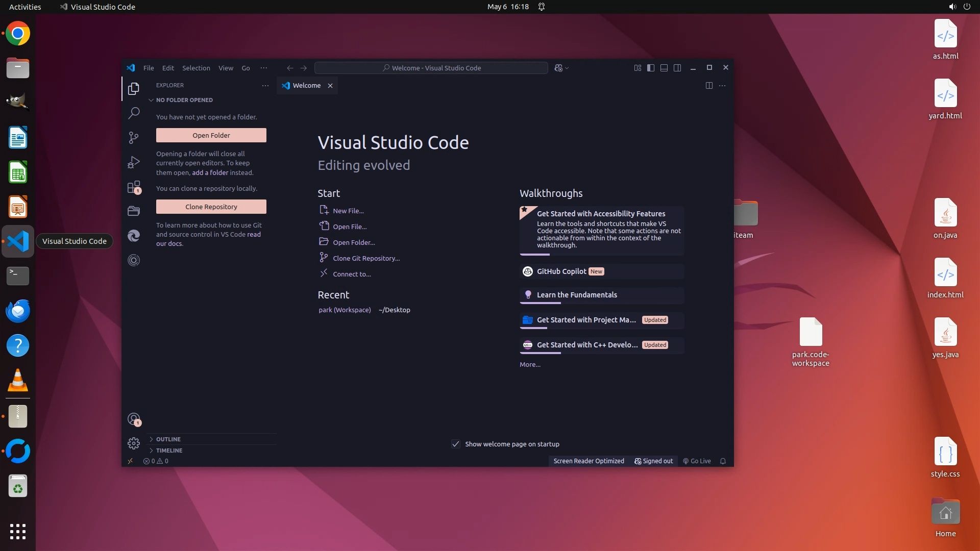Open the Search view in activity bar

pyautogui.click(x=134, y=113)
